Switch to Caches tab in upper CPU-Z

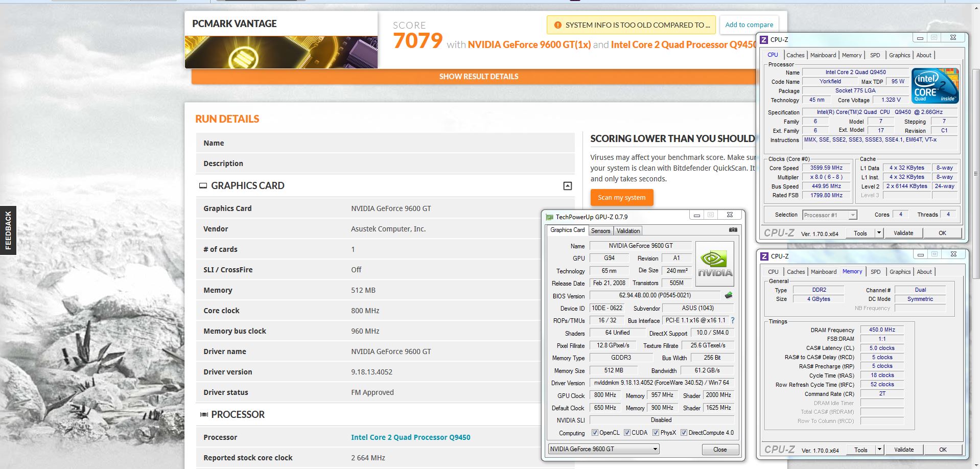click(795, 55)
